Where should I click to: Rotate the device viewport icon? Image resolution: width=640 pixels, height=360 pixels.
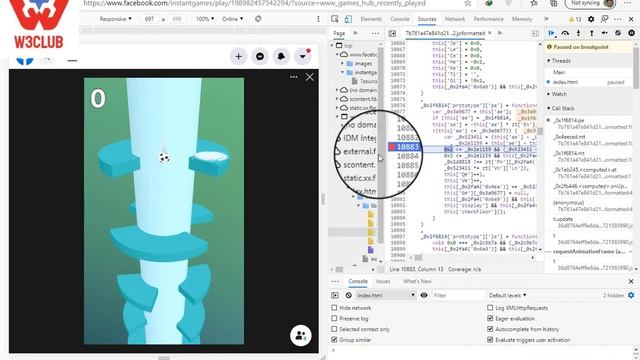coord(258,19)
